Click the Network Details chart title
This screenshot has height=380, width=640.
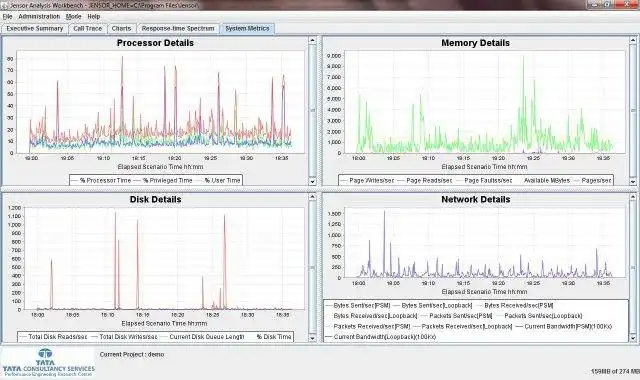click(x=476, y=200)
